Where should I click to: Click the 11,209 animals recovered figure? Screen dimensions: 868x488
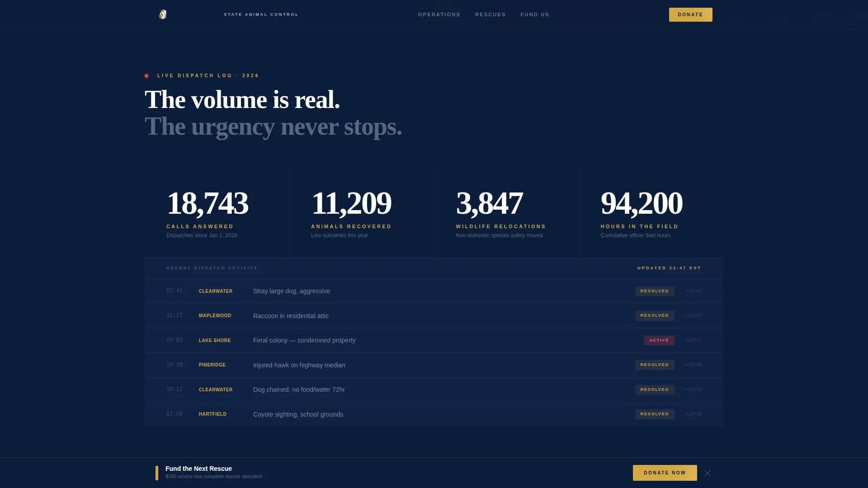(x=351, y=203)
